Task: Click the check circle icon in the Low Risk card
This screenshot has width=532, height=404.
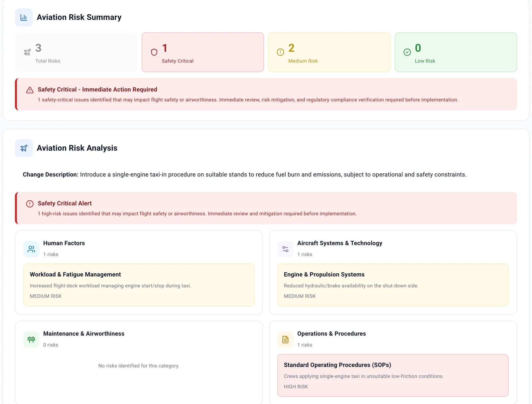Action: [407, 52]
